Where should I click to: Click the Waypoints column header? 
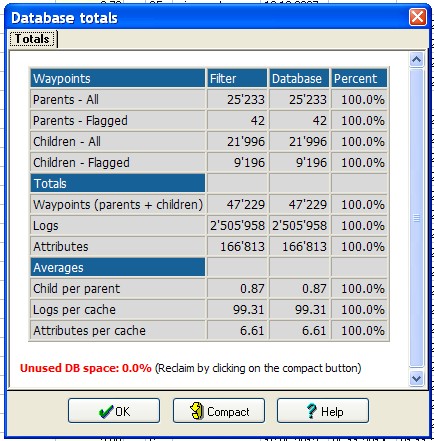(118, 78)
